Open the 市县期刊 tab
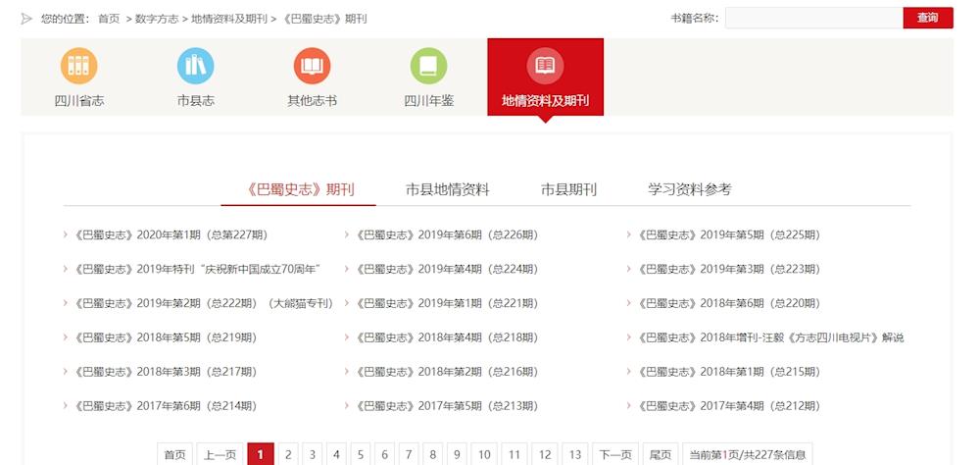This screenshot has width=980, height=465. coord(568,189)
